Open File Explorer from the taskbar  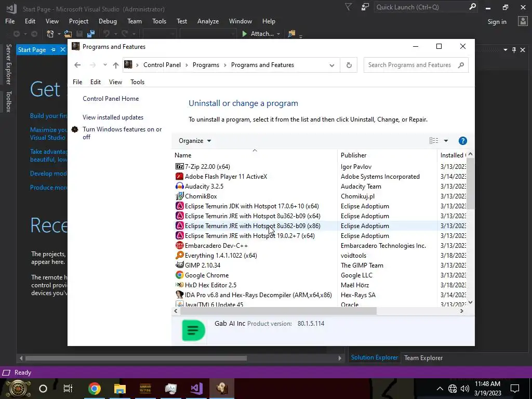[x=120, y=389]
